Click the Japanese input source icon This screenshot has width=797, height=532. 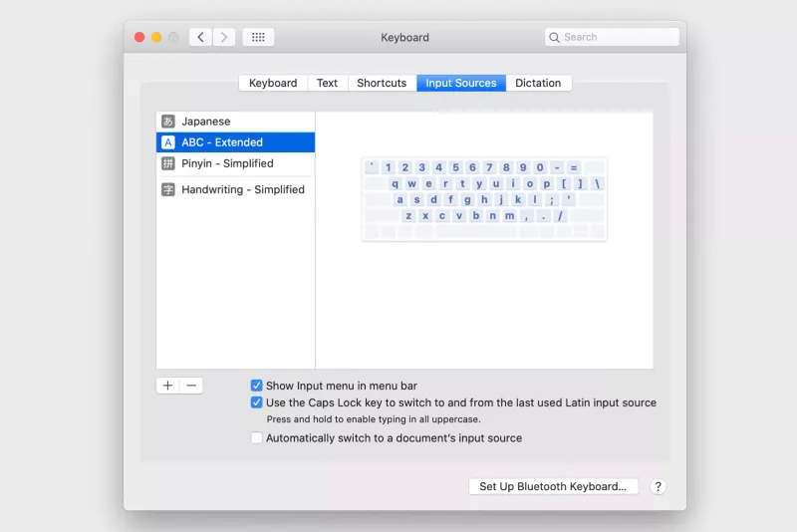click(168, 122)
